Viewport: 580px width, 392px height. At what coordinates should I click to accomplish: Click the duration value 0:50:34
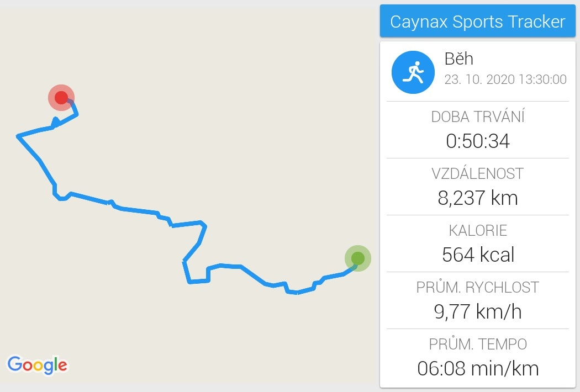[478, 141]
